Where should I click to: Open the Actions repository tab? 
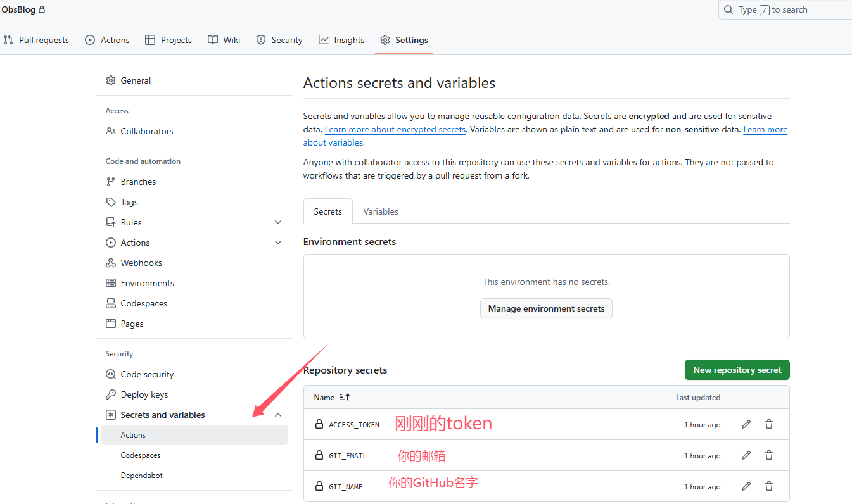click(x=107, y=40)
